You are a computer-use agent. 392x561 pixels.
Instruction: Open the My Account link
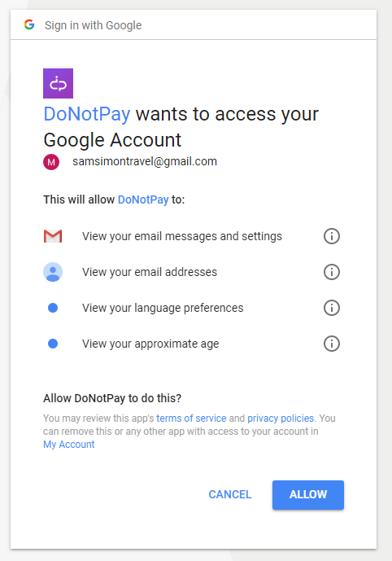click(69, 445)
